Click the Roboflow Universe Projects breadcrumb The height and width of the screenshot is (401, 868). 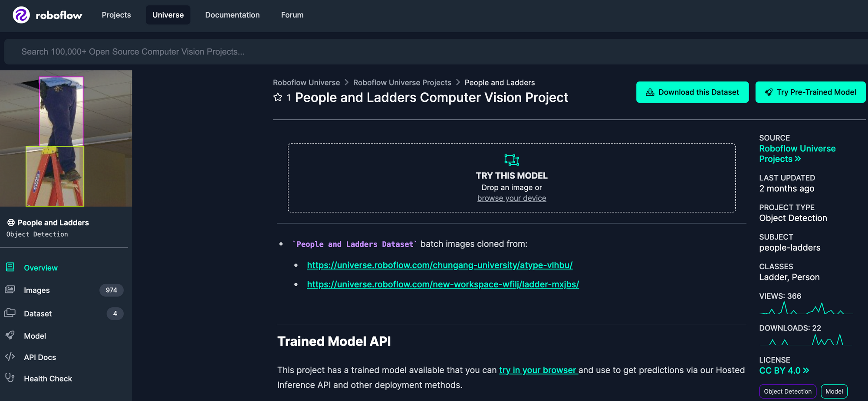point(402,82)
